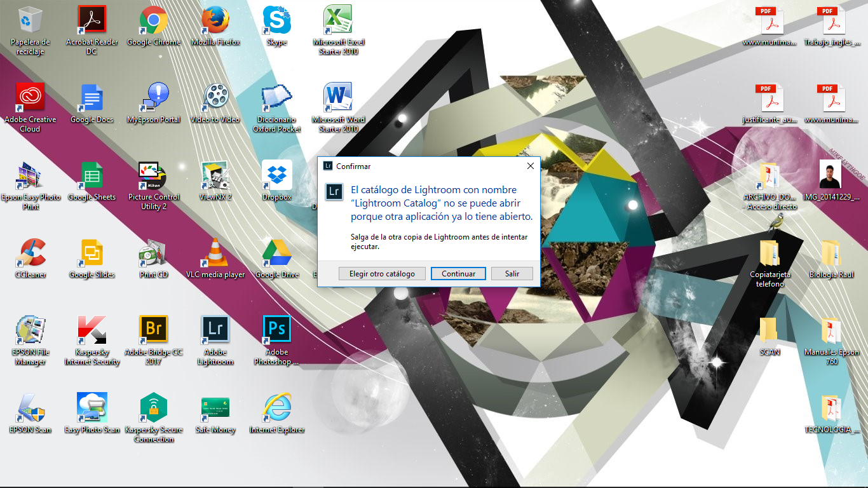
Task: Click the Confirmar dialog title text
Action: pos(353,166)
